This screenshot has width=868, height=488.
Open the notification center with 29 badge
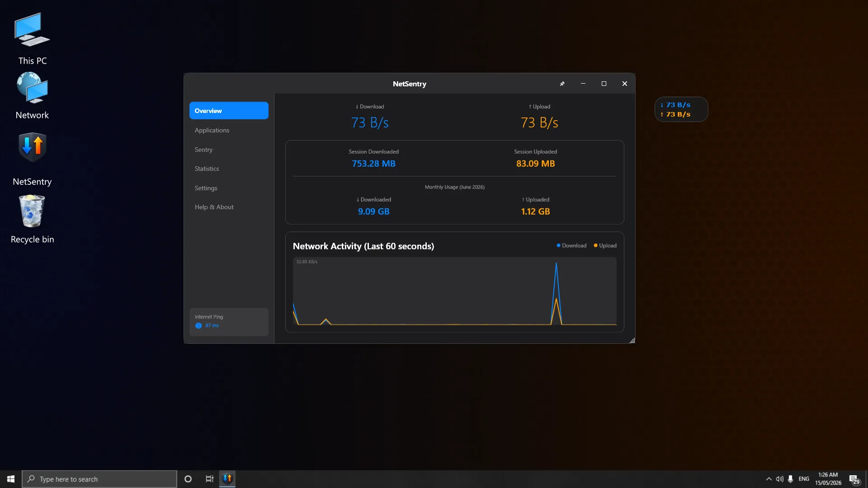[x=854, y=479]
